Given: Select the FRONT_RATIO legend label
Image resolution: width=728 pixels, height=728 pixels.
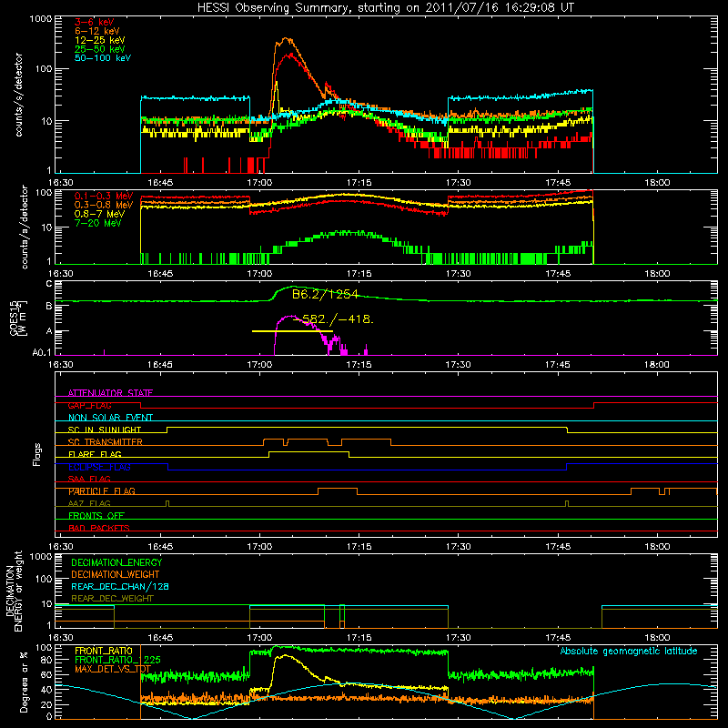Looking at the screenshot, I should [104, 651].
